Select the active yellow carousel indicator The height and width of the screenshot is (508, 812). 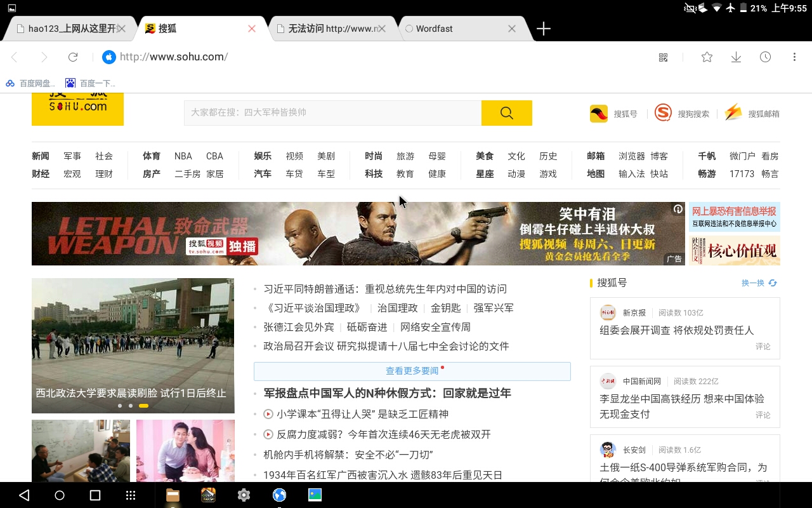tap(143, 406)
